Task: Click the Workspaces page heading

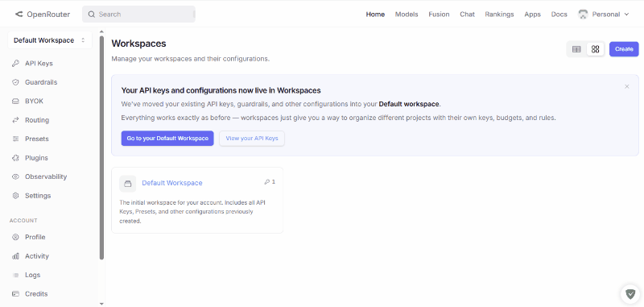Action: pyautogui.click(x=138, y=44)
